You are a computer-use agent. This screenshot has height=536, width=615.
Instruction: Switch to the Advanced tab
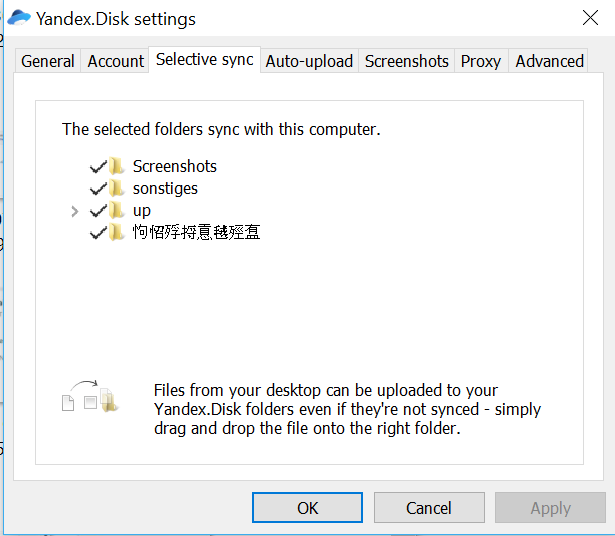point(549,61)
